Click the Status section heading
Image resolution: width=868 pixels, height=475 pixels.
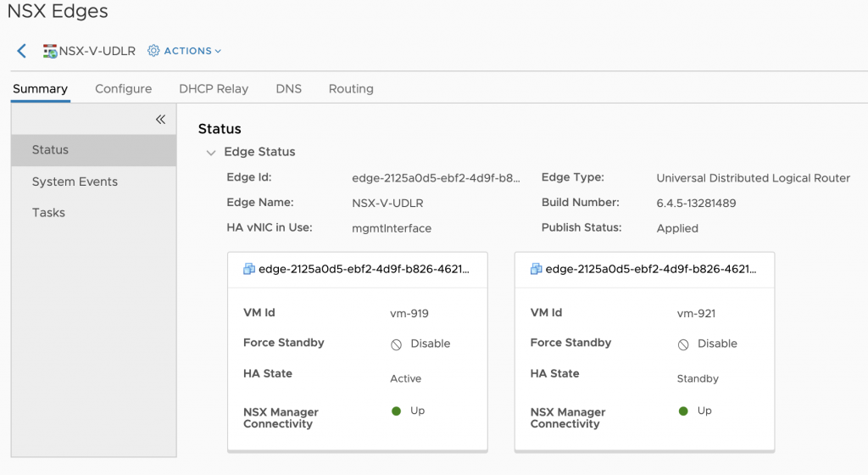click(x=220, y=129)
